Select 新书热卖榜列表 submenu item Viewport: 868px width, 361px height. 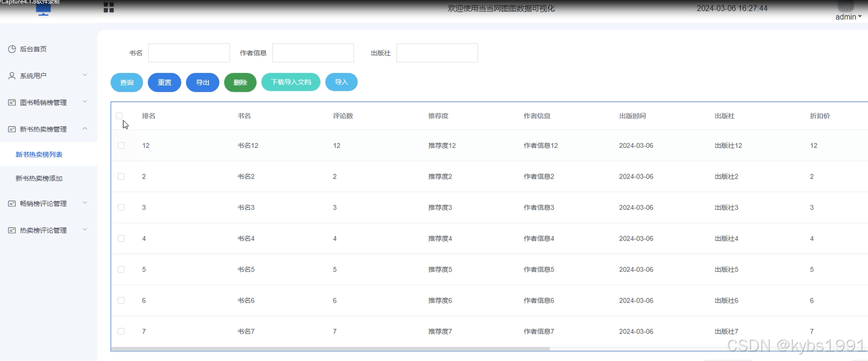48,155
